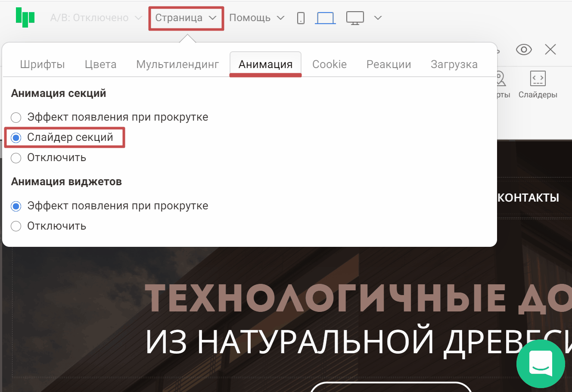This screenshot has width=572, height=392.
Task: Switch to the Цвета tab
Action: tap(100, 65)
